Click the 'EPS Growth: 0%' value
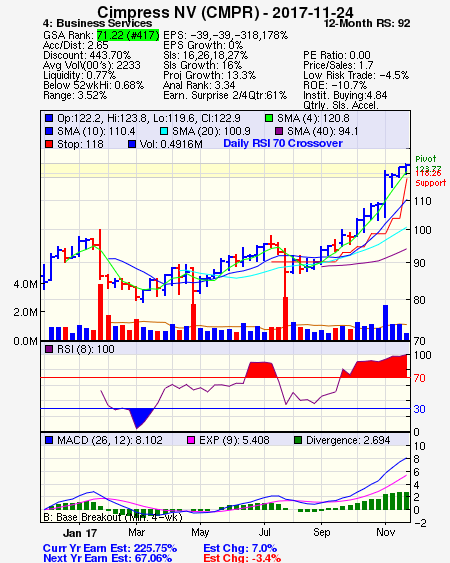This screenshot has height=563, width=450. point(203,45)
